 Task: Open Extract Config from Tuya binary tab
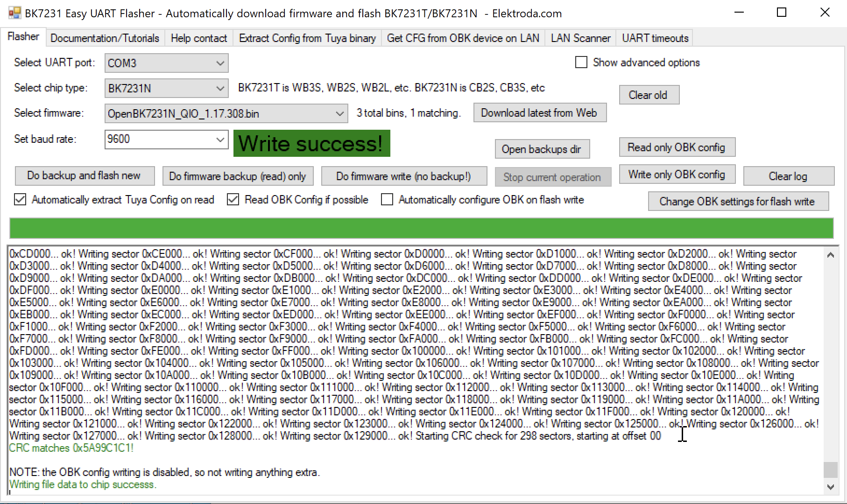pos(307,38)
